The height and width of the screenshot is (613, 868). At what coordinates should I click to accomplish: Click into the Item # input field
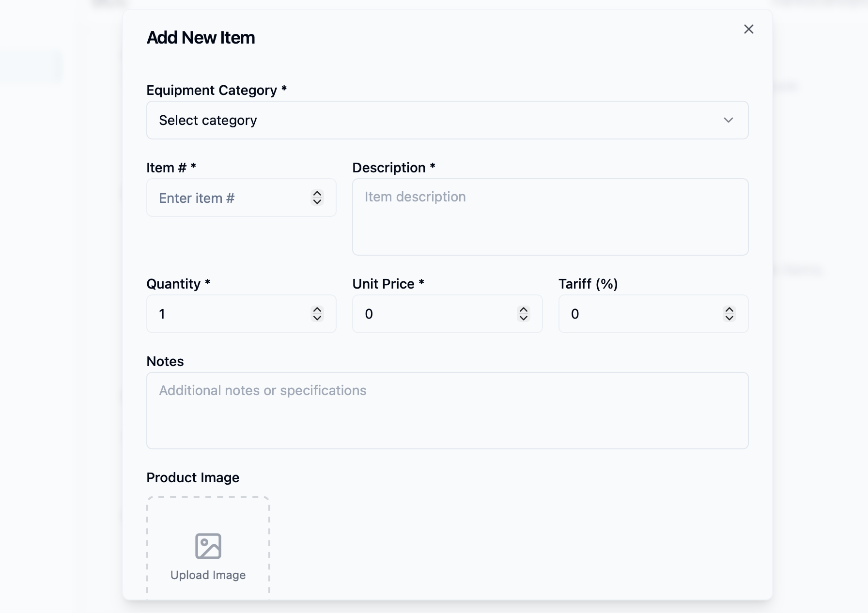[x=228, y=198]
